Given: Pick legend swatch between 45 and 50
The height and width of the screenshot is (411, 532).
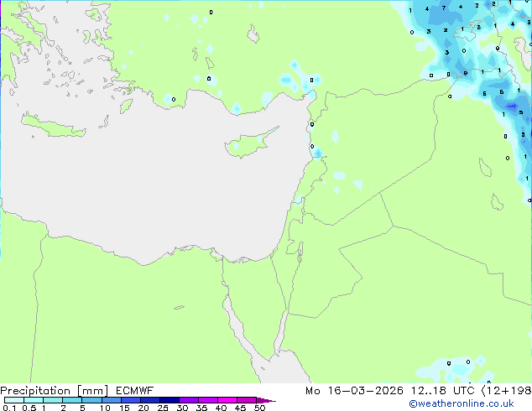Looking at the screenshot, I should (x=247, y=400).
